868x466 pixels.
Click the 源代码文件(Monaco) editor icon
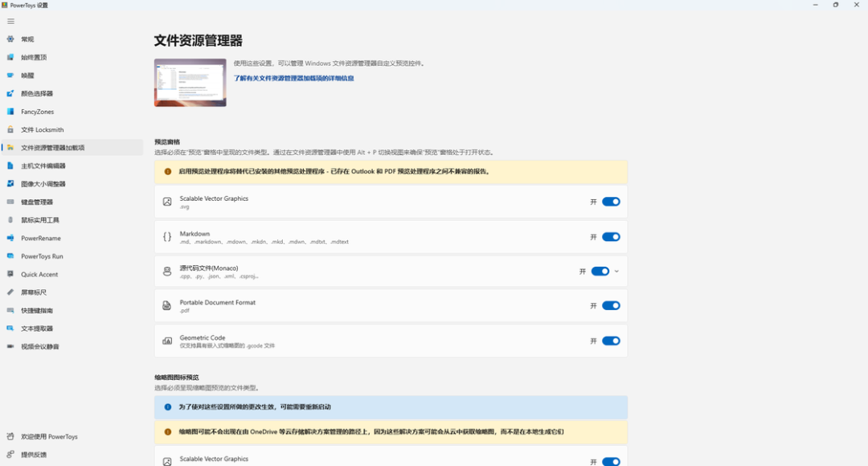pyautogui.click(x=166, y=271)
